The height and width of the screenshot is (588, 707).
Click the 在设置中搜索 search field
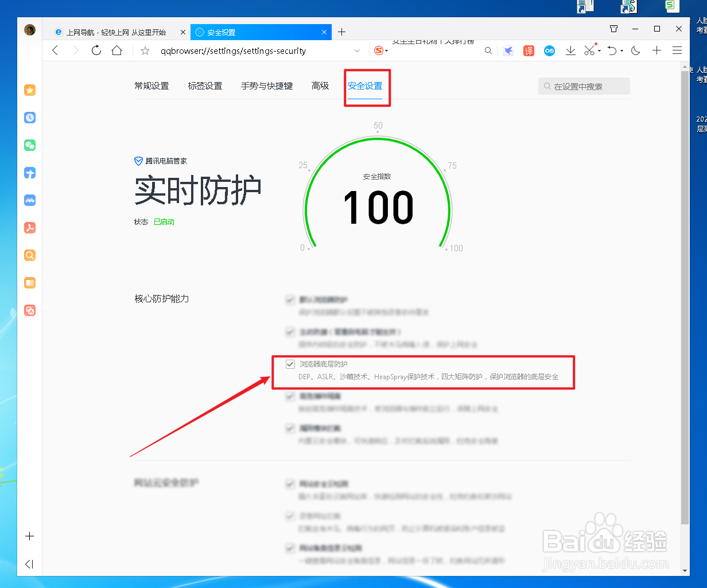[584, 87]
